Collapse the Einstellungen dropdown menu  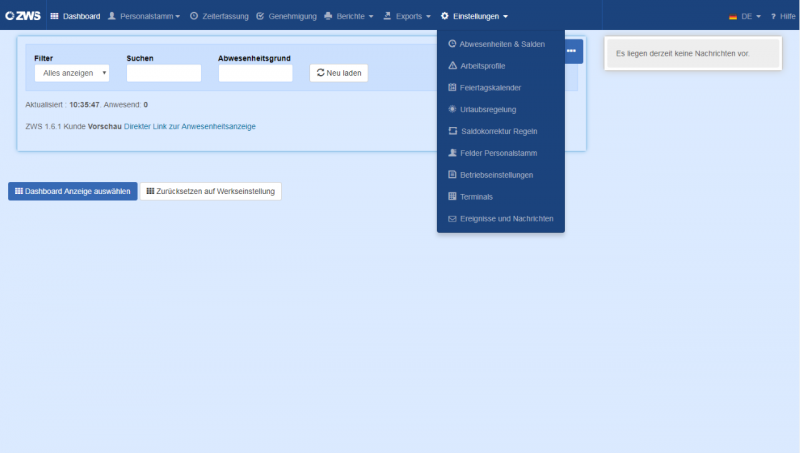474,16
